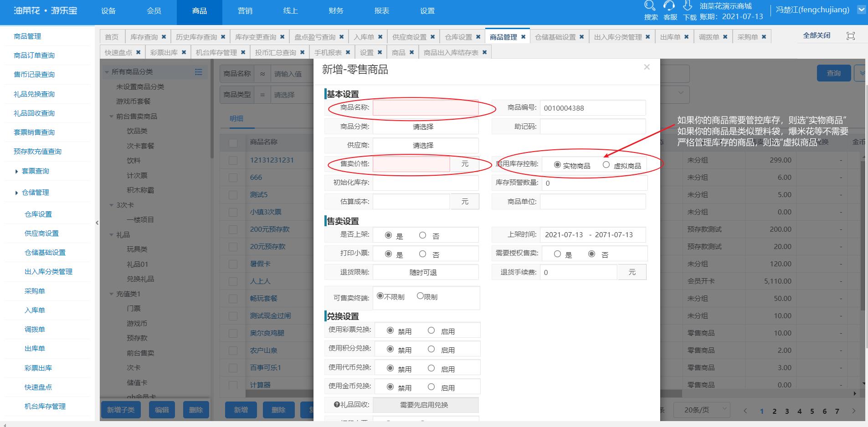The width and height of the screenshot is (868, 427).
Task: Enable 使用积分兑换
Action: pos(431,349)
